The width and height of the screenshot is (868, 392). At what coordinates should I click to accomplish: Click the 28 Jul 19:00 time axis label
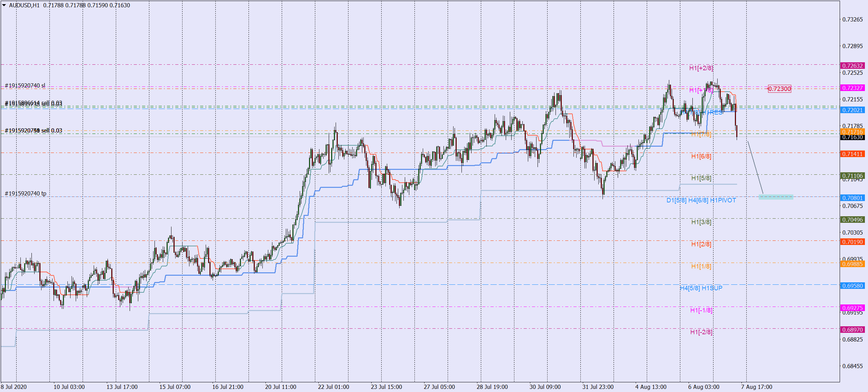(492, 387)
